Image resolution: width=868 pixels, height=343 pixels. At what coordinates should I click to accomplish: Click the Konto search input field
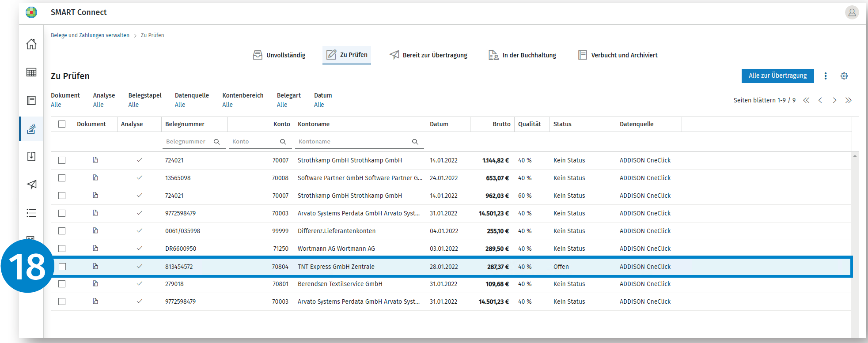pos(260,142)
